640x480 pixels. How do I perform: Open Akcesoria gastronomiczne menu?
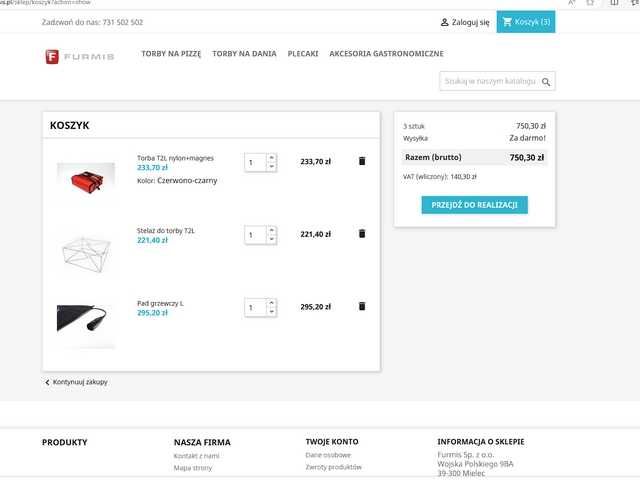click(387, 52)
